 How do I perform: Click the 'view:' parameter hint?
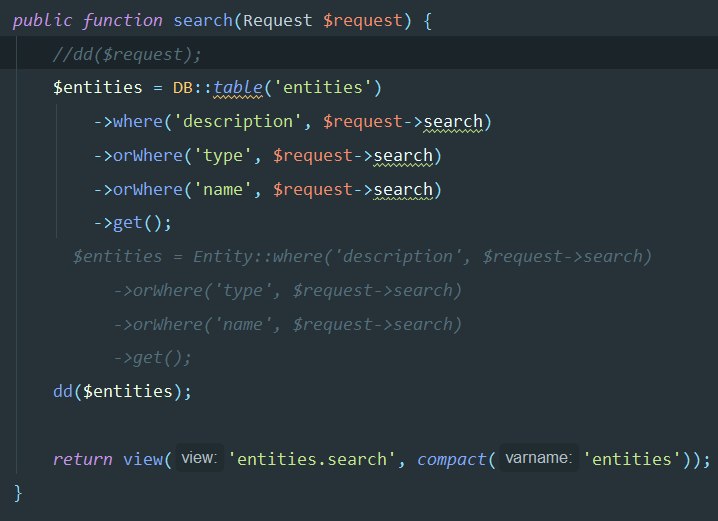click(x=199, y=458)
